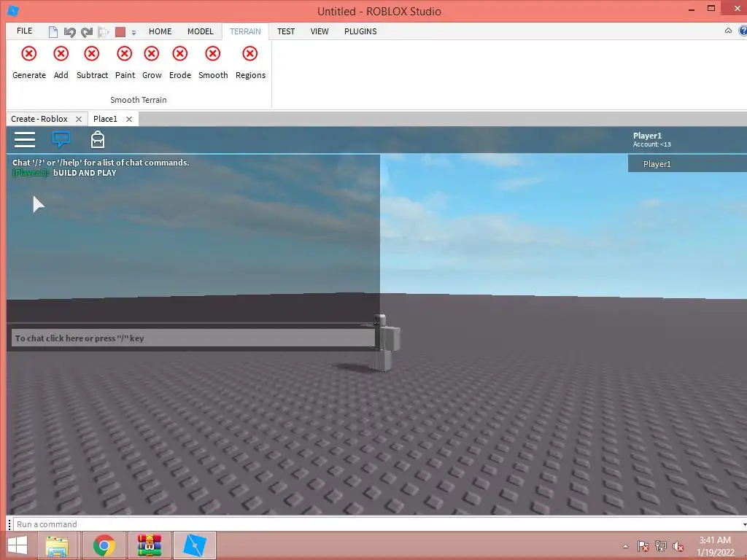
Task: Switch to the MODEL ribbon tab
Action: pyautogui.click(x=200, y=31)
